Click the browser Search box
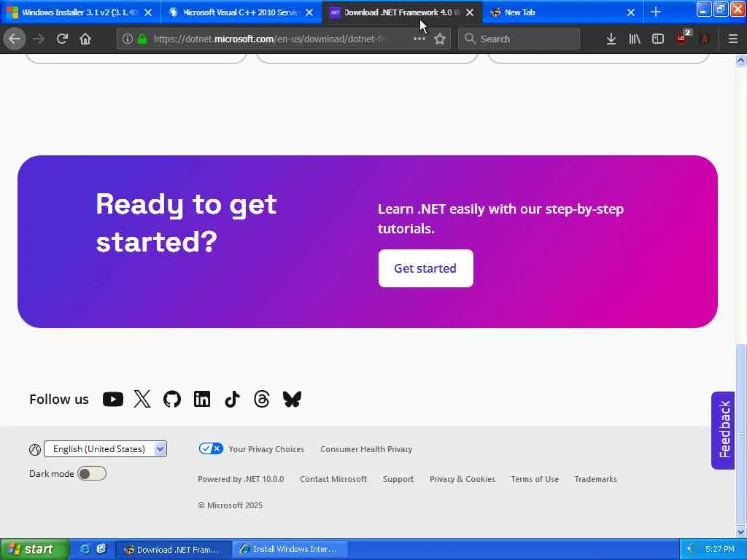This screenshot has height=560, width=747. point(519,39)
